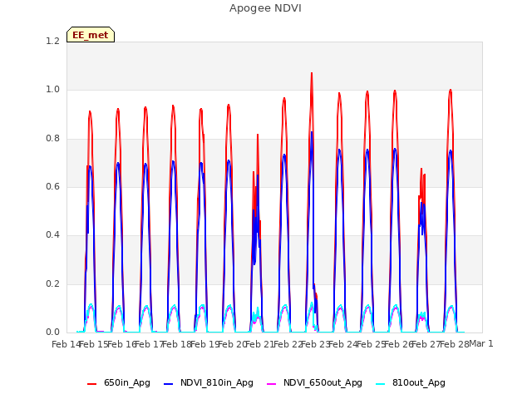Click the 1.0 y-axis label
The image size is (532, 399).
tap(52, 90)
